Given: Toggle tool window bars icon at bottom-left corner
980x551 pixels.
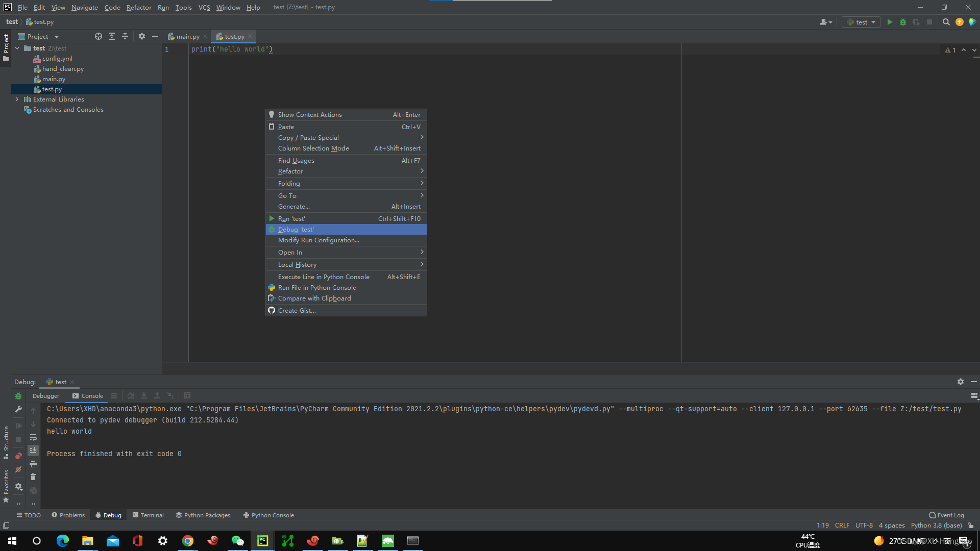Looking at the screenshot, I should (x=6, y=525).
